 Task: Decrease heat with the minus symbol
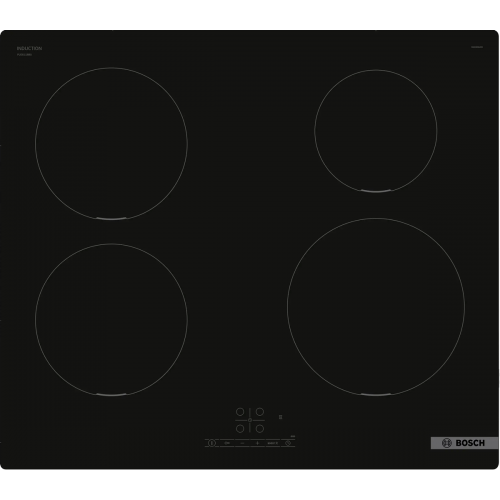click(x=242, y=443)
